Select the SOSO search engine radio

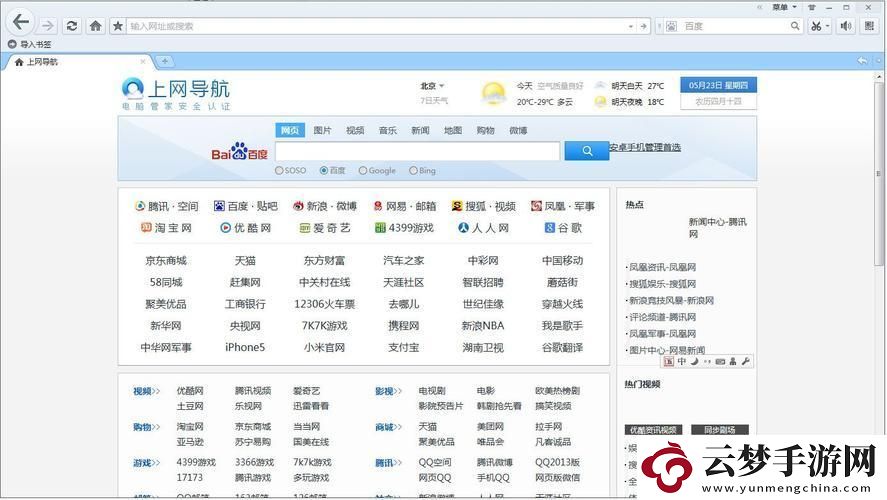point(279,170)
